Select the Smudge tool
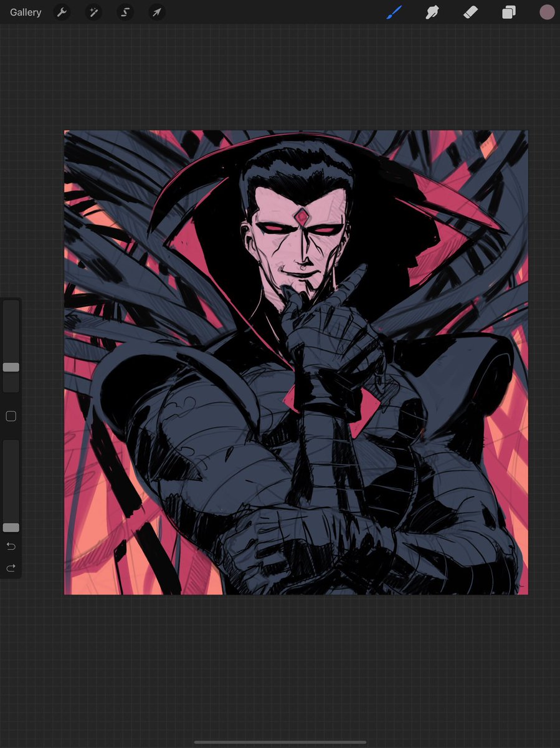Image resolution: width=560 pixels, height=748 pixels. coord(432,12)
